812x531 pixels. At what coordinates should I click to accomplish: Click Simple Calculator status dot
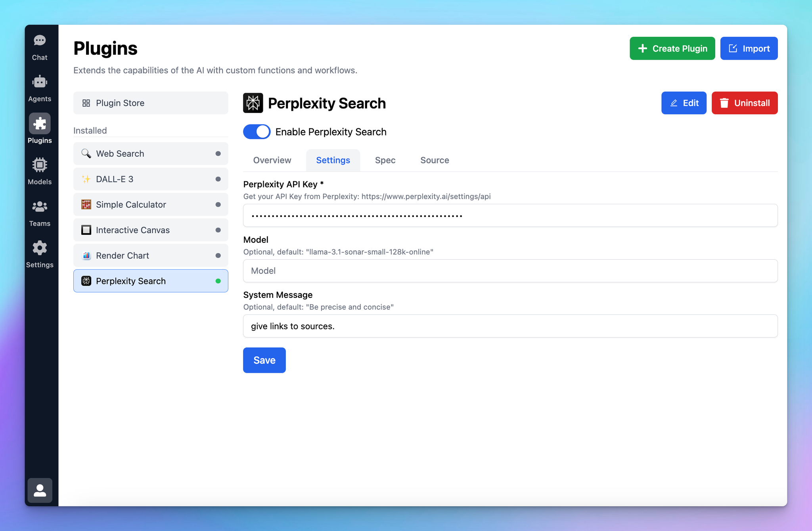point(218,205)
